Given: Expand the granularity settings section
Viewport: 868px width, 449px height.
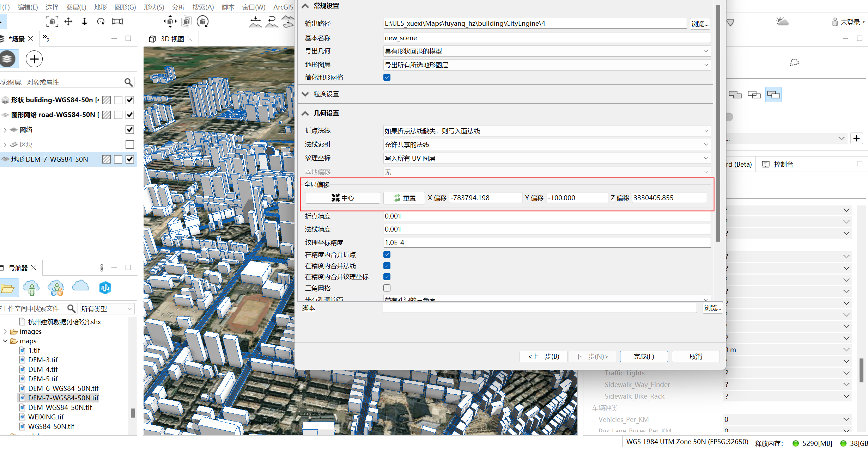Looking at the screenshot, I should (305, 94).
